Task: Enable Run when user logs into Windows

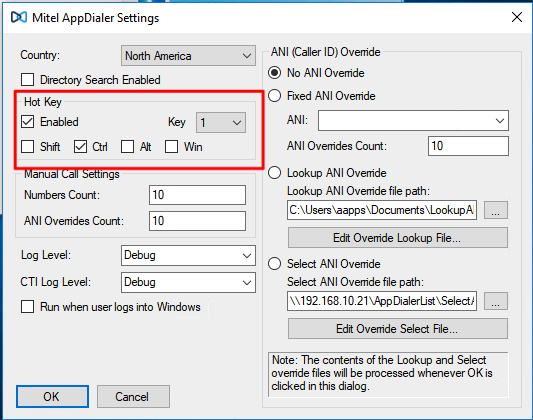Action: [x=28, y=307]
